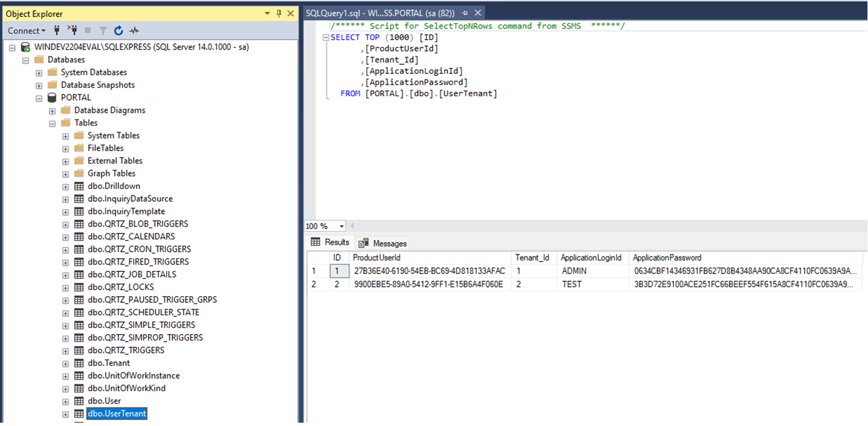Click the PORTAL database cylinder icon

click(52, 97)
